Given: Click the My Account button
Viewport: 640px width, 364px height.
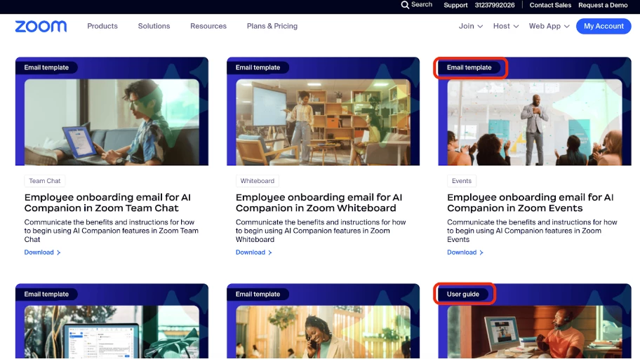Looking at the screenshot, I should click(x=604, y=26).
